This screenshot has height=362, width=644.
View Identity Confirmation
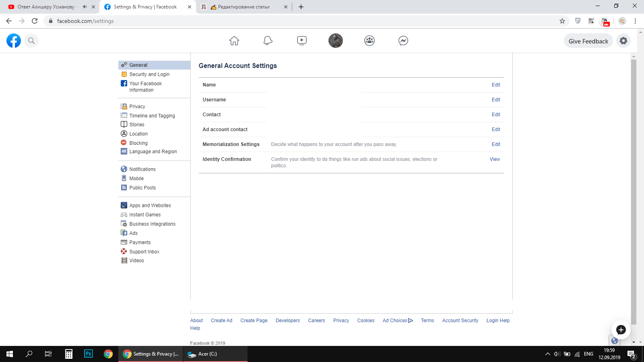(x=495, y=159)
